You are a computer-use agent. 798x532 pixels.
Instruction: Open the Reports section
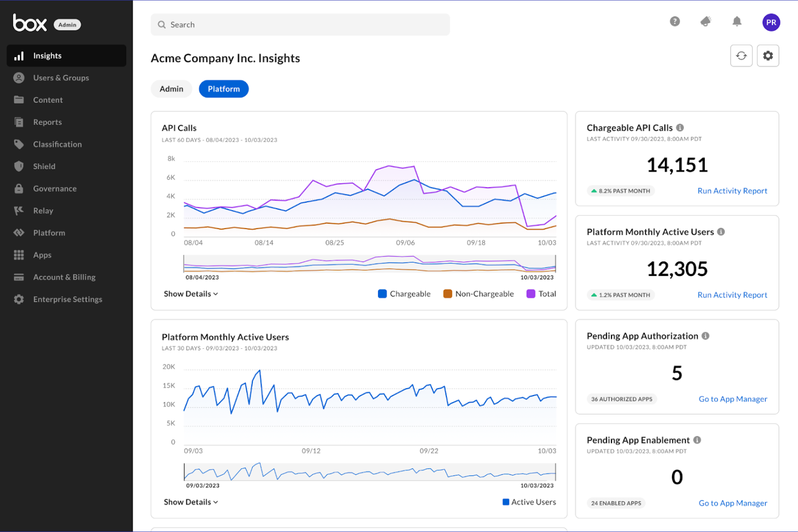click(47, 122)
